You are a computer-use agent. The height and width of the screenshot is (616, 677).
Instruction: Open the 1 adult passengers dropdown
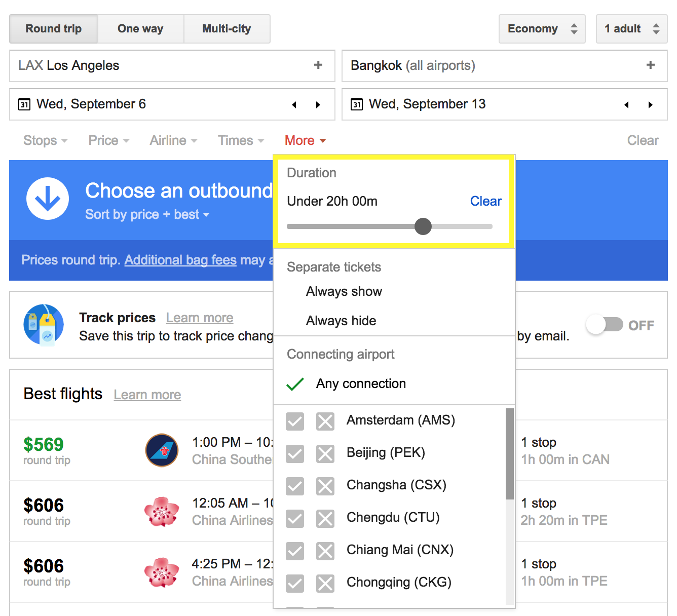631,29
